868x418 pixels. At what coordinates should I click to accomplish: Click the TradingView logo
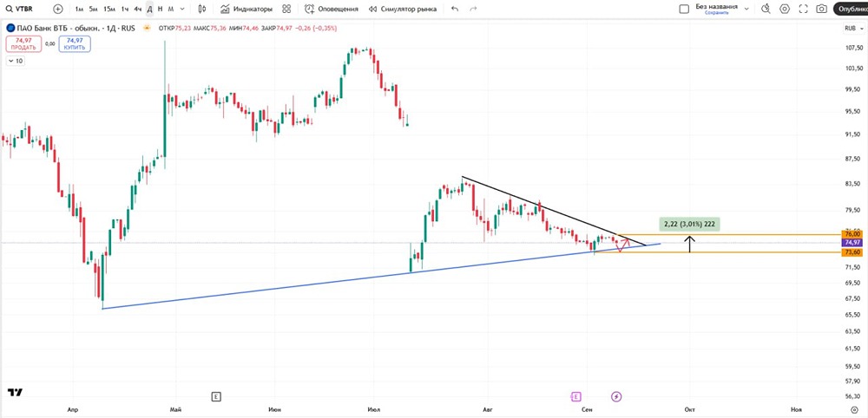(16, 393)
